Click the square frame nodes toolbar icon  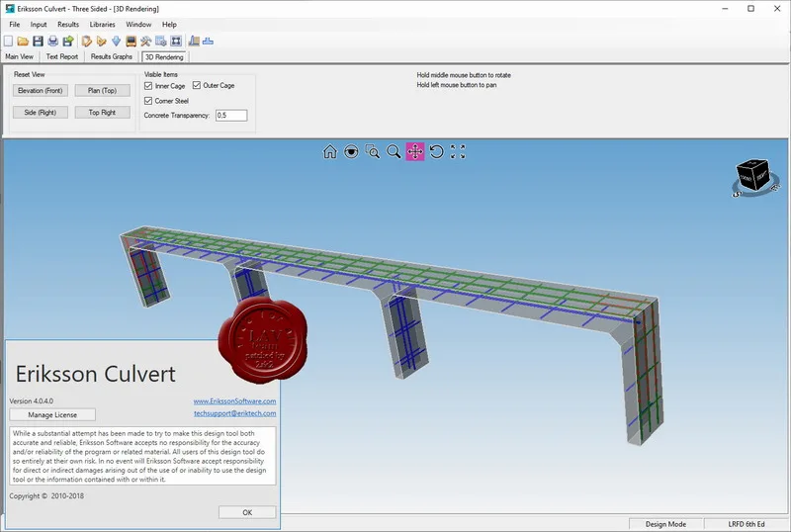176,41
